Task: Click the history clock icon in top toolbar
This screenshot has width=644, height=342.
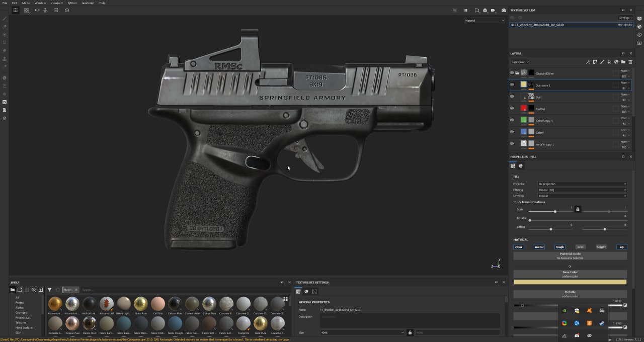Action: pos(67,10)
